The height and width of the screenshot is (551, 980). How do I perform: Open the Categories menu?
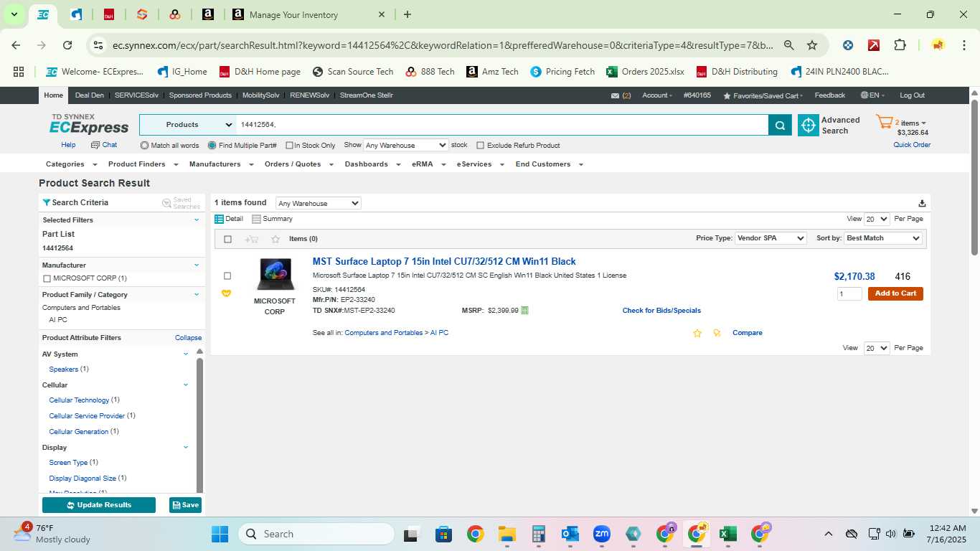70,164
